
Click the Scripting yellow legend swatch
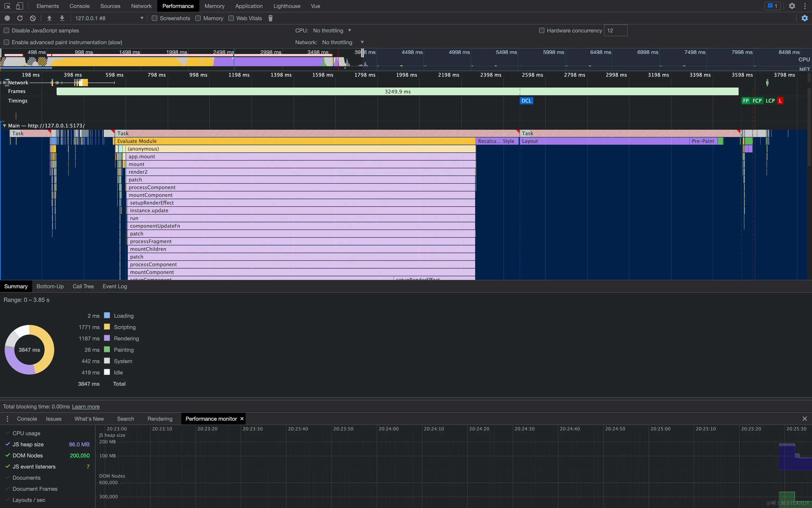click(x=107, y=327)
